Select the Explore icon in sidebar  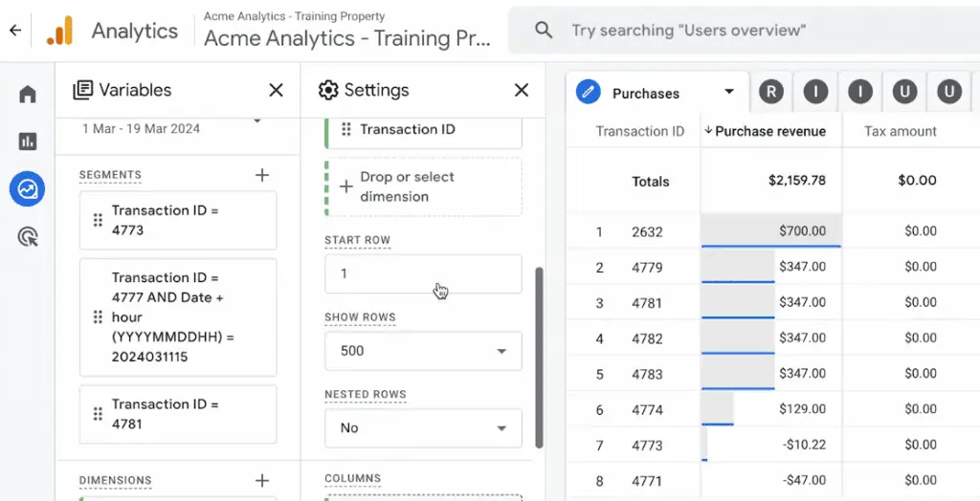point(27,189)
